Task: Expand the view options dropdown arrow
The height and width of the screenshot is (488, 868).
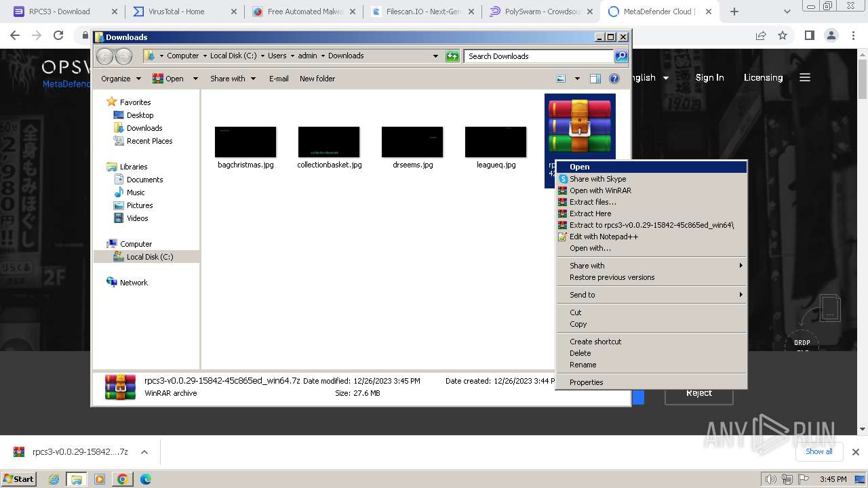Action: click(577, 79)
